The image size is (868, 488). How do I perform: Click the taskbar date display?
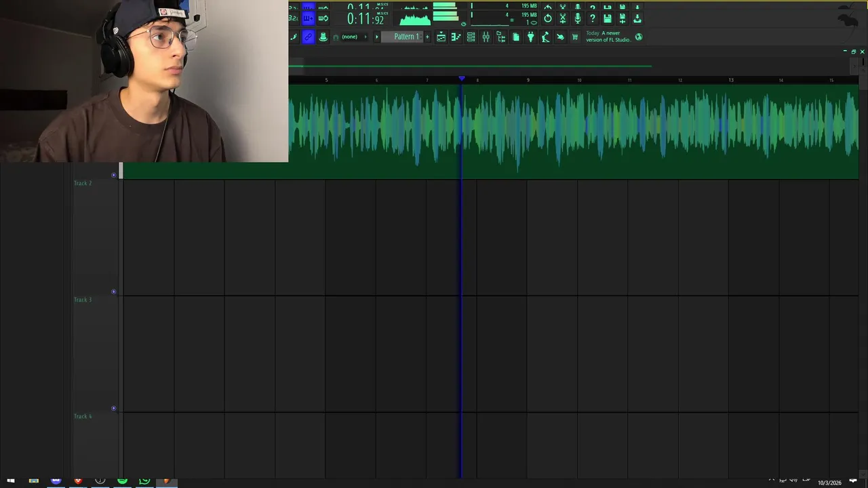(x=829, y=483)
